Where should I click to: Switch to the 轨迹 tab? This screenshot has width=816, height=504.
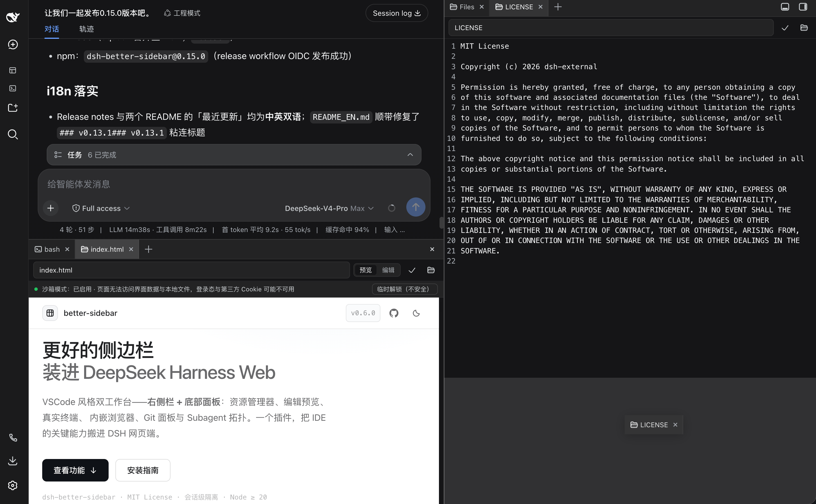86,29
